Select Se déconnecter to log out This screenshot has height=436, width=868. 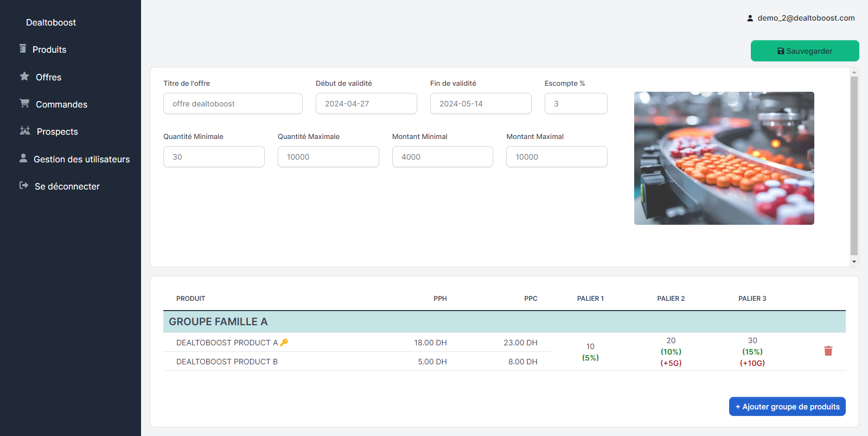pyautogui.click(x=67, y=186)
